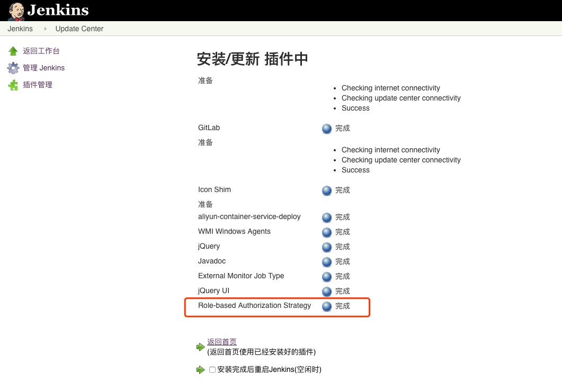Open 插件管理 in the sidebar
This screenshot has width=562, height=392.
tap(38, 85)
